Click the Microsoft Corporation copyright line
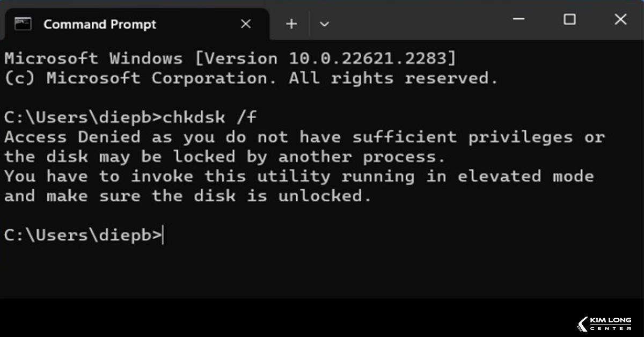This screenshot has width=644, height=337. point(252,78)
